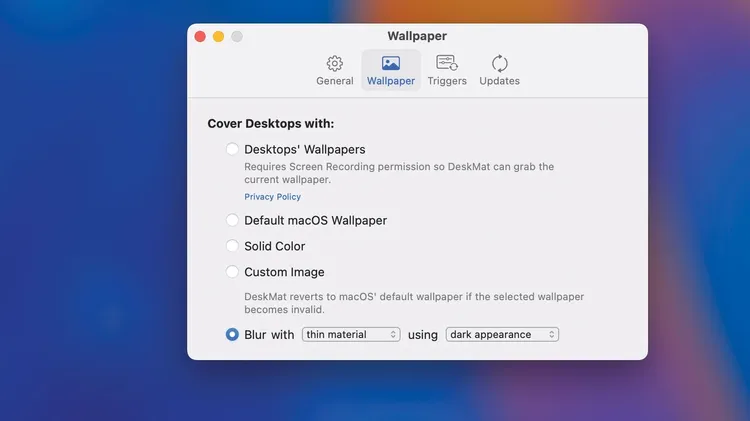Open the Privacy Policy link

point(273,197)
